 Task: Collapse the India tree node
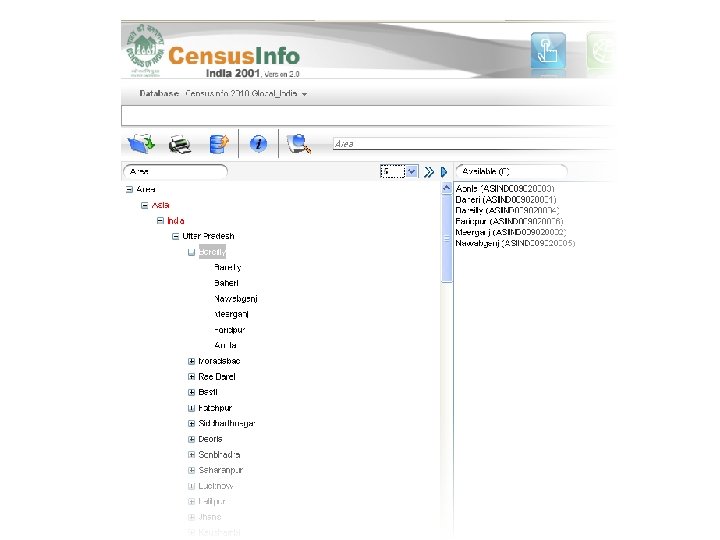click(x=160, y=221)
